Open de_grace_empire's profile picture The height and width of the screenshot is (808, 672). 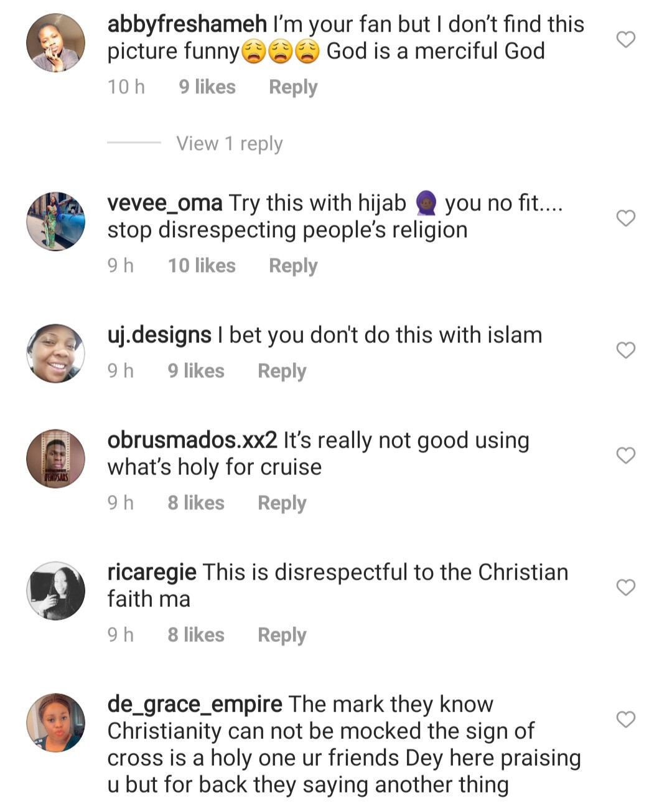coord(55,722)
